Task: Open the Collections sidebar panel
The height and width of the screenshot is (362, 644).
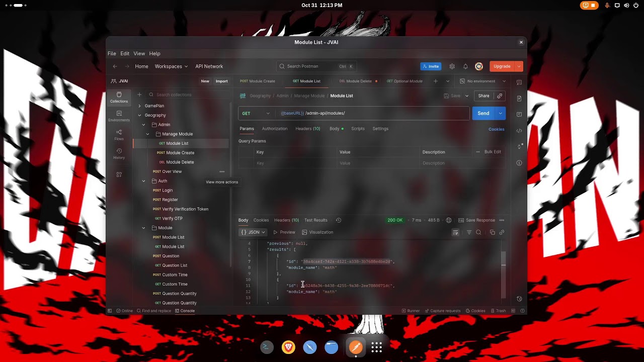Action: click(119, 98)
